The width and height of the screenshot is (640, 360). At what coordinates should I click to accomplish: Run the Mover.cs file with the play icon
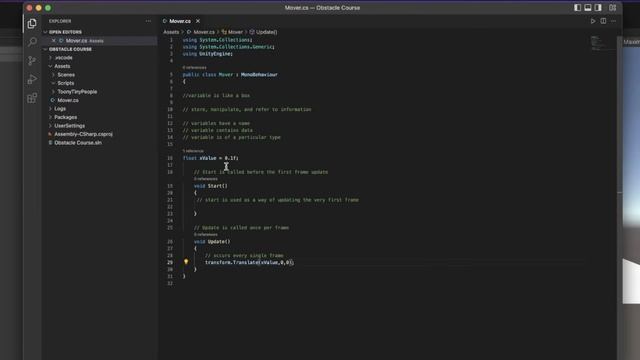[x=593, y=21]
